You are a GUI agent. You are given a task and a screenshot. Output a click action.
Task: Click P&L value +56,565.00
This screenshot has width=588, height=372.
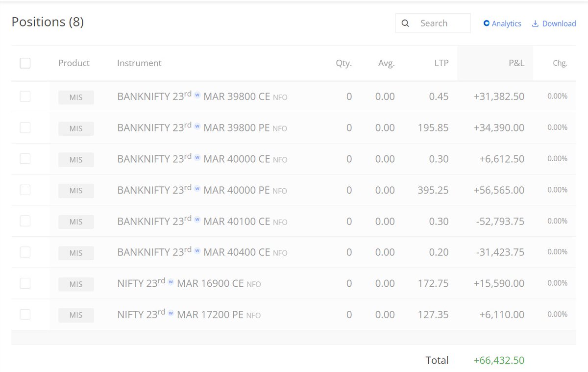click(499, 190)
